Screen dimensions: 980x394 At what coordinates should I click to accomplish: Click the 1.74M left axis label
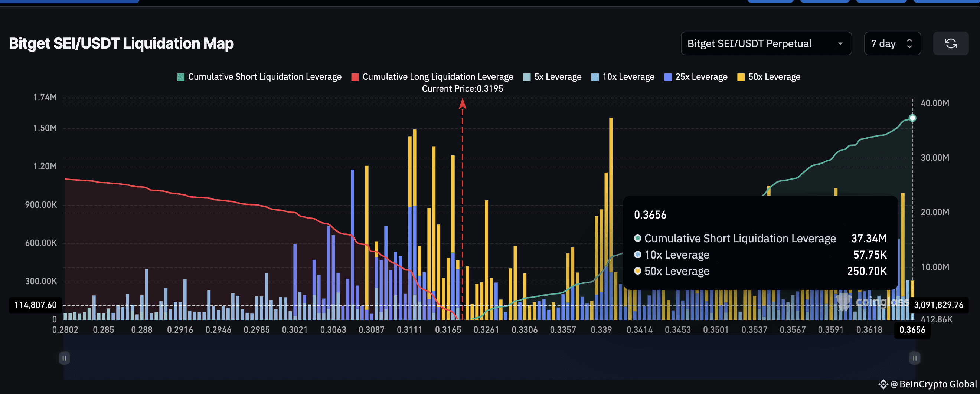(45, 97)
